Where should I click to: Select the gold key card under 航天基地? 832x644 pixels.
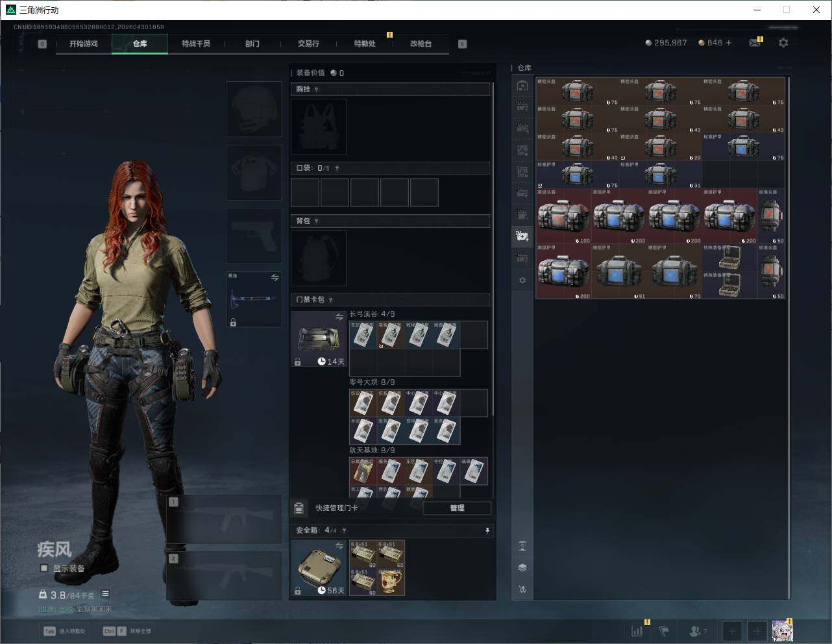coord(363,471)
